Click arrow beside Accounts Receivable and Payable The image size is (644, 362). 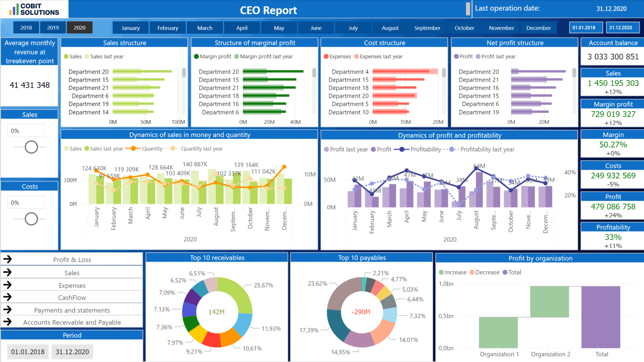8,322
